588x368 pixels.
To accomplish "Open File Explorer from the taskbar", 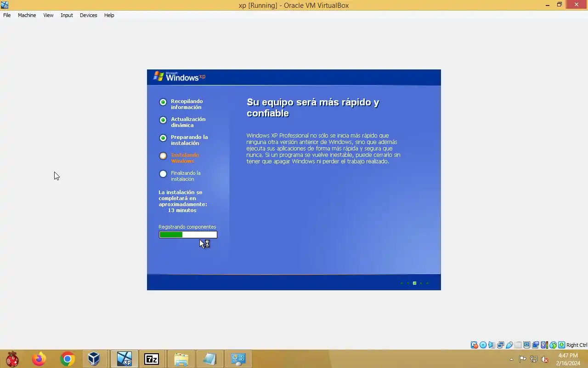I will tap(181, 359).
